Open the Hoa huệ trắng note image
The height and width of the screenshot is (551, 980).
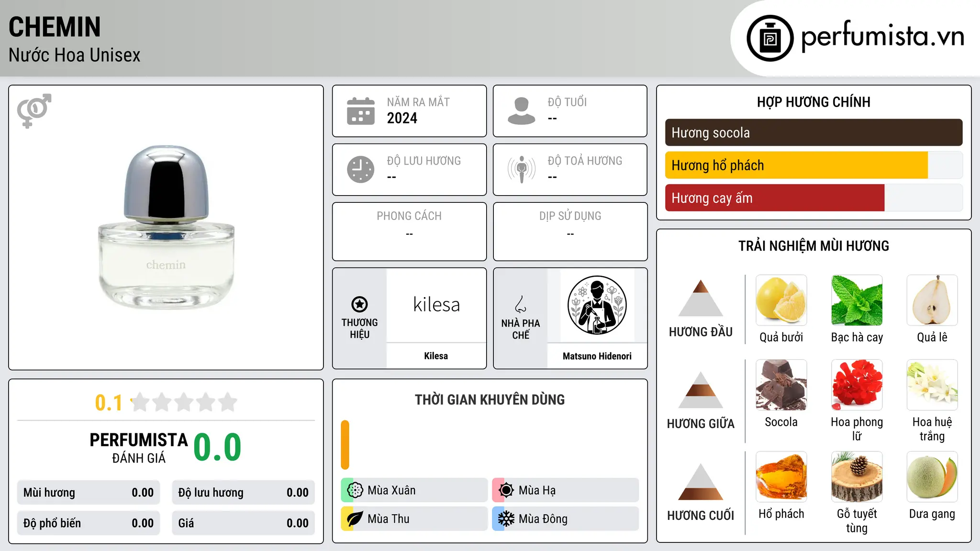[x=932, y=385]
